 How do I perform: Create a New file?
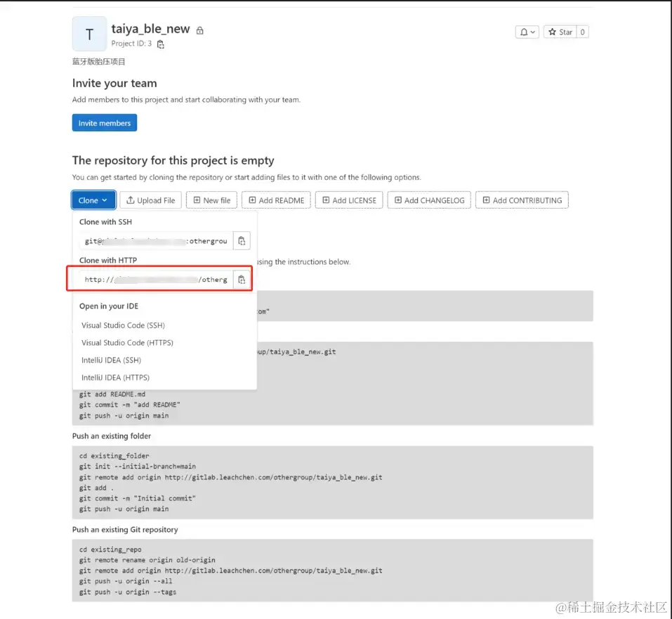pyautogui.click(x=212, y=200)
